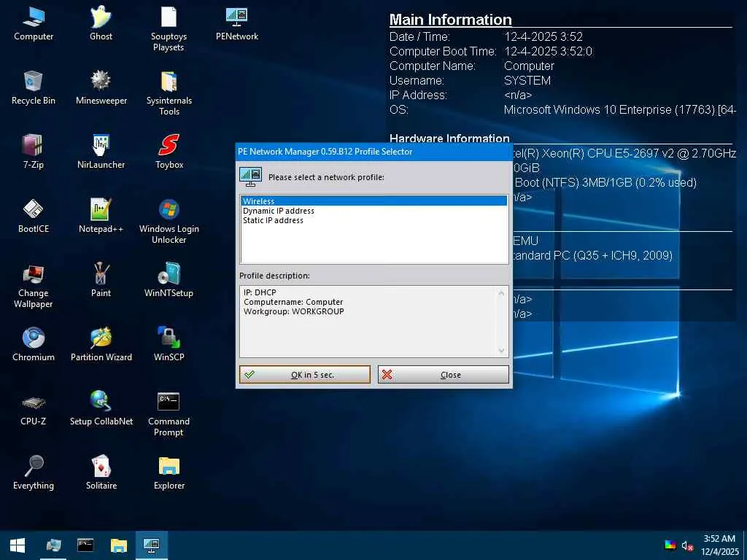Image resolution: width=747 pixels, height=560 pixels.
Task: Click the Change Wallpaper shortcut
Action: 34,285
